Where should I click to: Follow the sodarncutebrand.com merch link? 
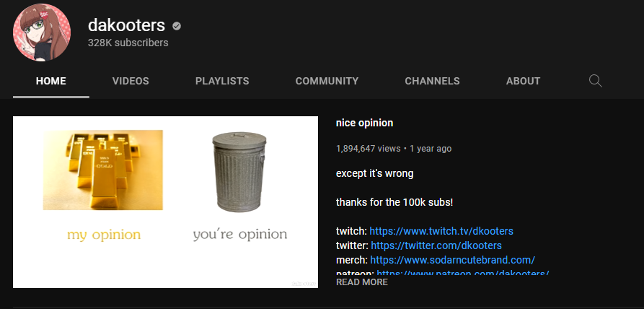click(453, 260)
